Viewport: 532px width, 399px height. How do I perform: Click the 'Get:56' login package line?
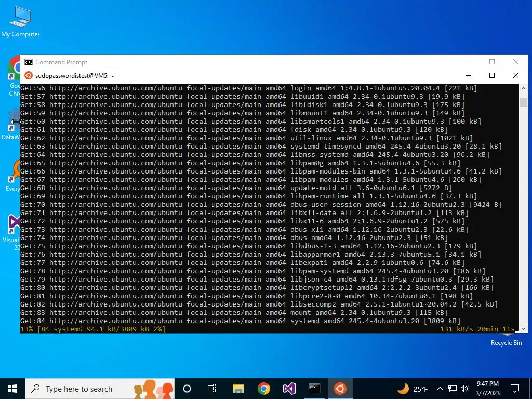pos(248,88)
